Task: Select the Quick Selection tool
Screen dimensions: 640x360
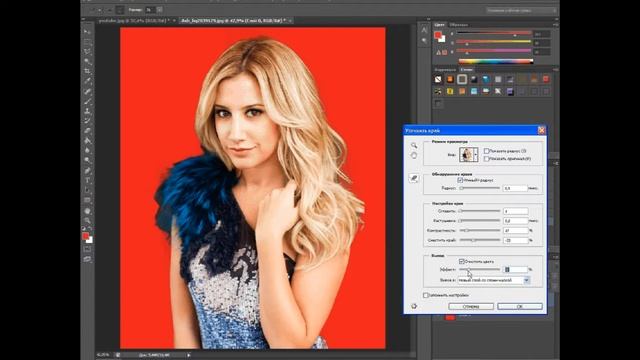Action: [87, 62]
